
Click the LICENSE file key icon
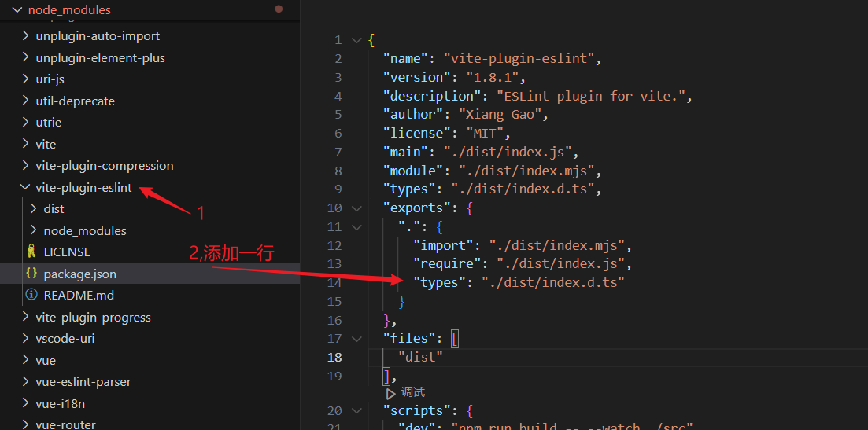coord(31,252)
